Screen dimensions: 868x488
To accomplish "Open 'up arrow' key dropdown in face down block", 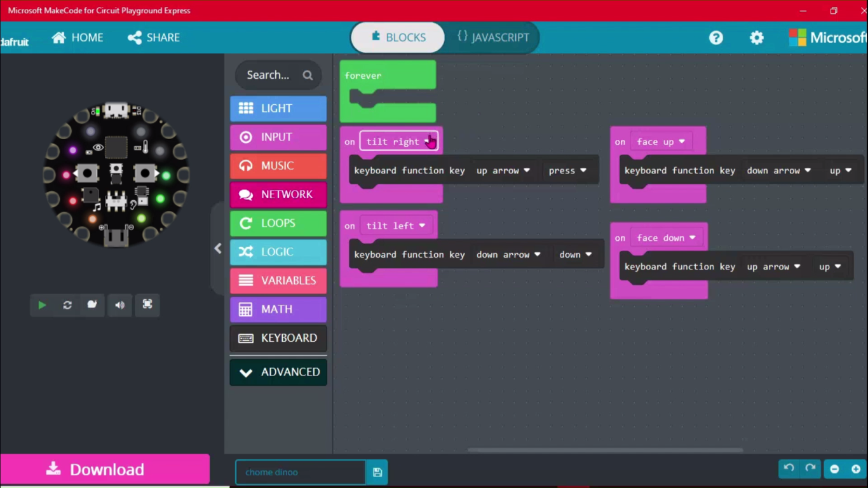I will (773, 266).
